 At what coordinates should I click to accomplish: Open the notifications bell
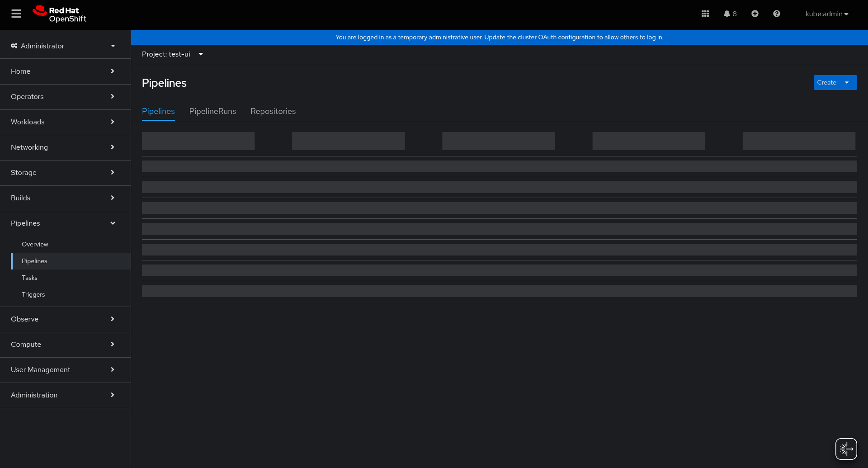click(x=730, y=14)
